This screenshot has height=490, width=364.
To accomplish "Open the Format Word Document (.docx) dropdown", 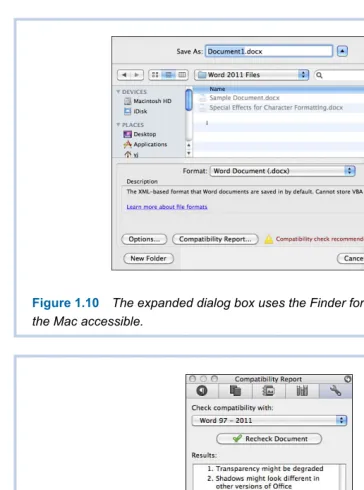I will [x=283, y=171].
